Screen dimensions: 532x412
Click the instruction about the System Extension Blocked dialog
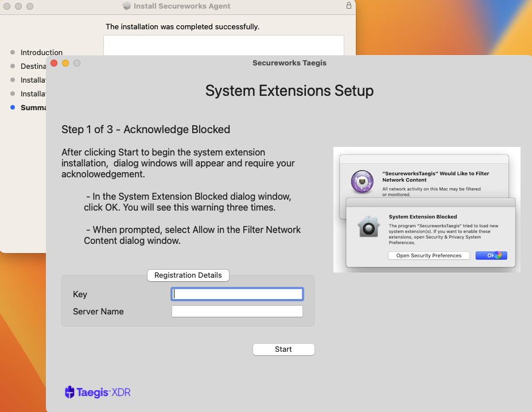pyautogui.click(x=187, y=202)
